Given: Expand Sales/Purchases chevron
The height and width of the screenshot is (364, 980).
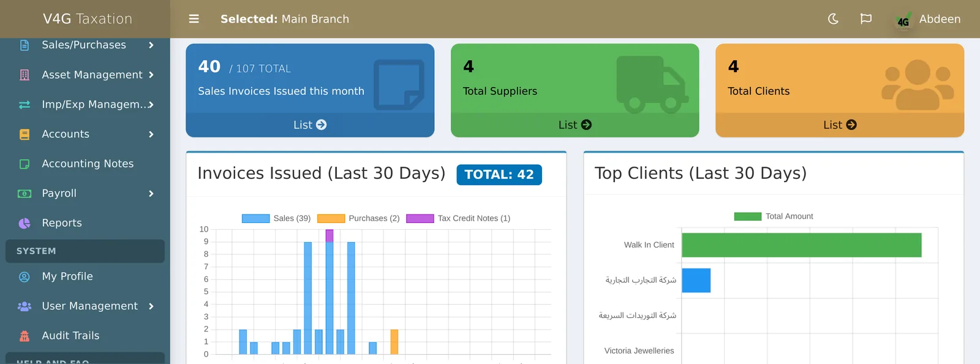Looking at the screenshot, I should [151, 45].
